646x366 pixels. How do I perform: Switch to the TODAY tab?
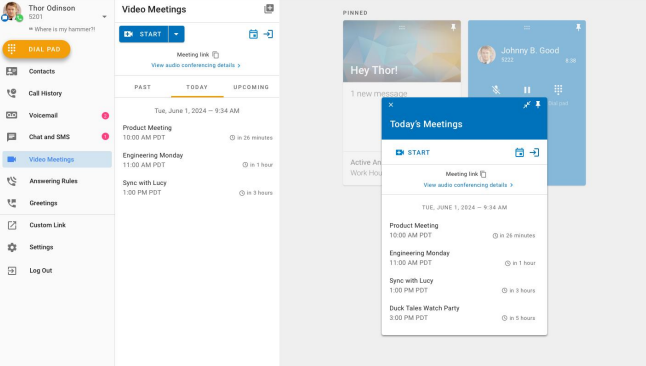(197, 87)
